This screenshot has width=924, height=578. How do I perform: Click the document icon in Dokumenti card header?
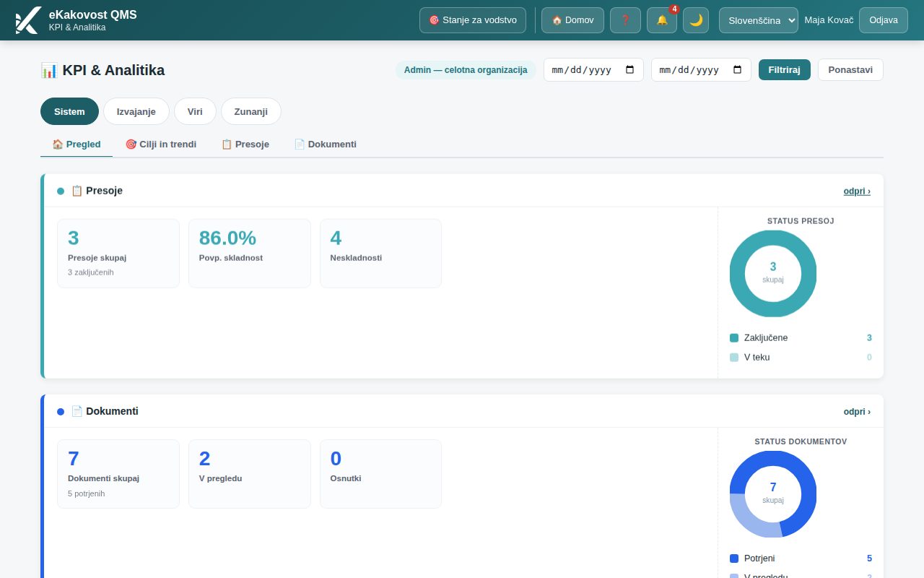(77, 411)
